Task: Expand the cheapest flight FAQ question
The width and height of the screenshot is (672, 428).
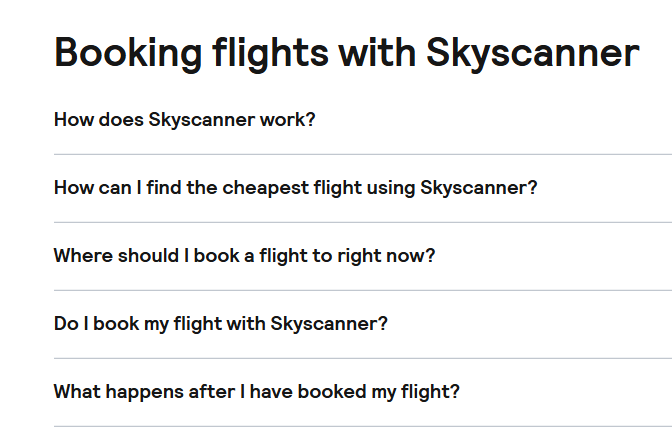Action: [x=295, y=188]
